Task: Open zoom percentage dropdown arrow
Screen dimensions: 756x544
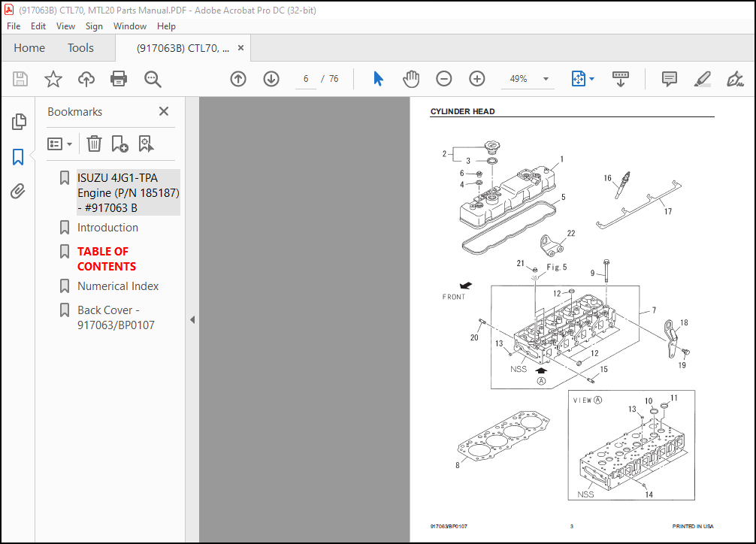Action: (x=546, y=79)
